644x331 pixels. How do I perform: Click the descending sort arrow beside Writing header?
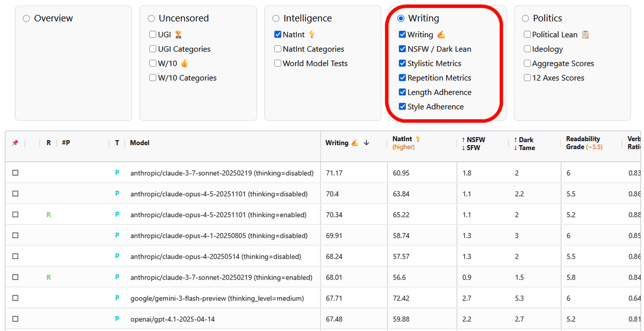pyautogui.click(x=367, y=143)
